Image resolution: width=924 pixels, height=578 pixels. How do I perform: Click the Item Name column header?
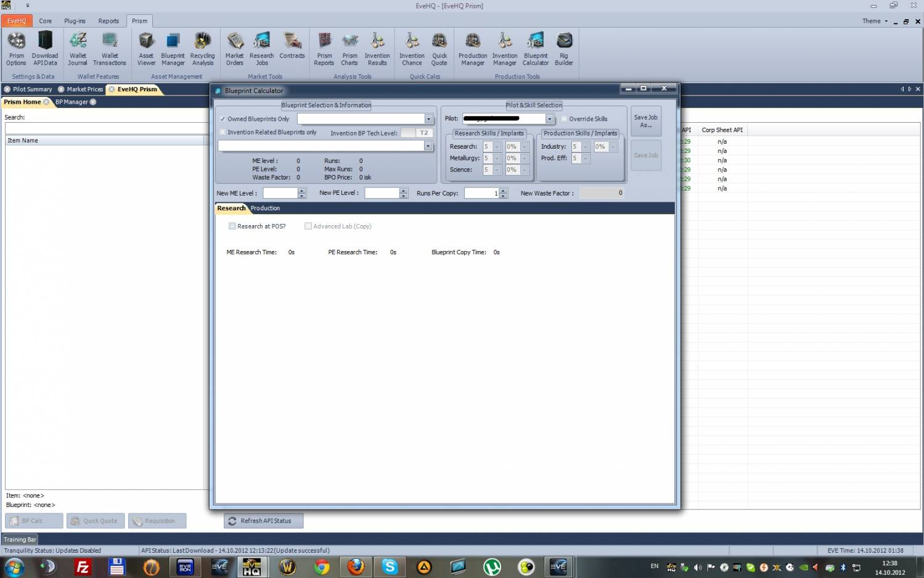pos(105,141)
